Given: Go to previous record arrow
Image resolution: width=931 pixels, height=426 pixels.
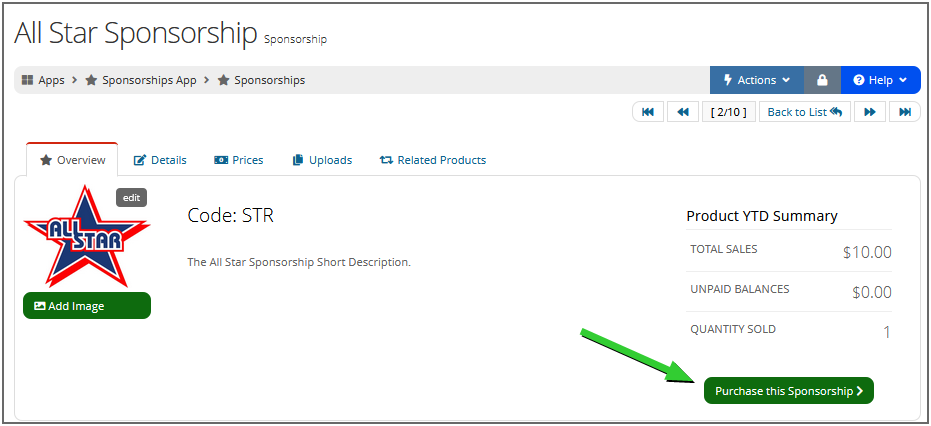Looking at the screenshot, I should tap(682, 112).
